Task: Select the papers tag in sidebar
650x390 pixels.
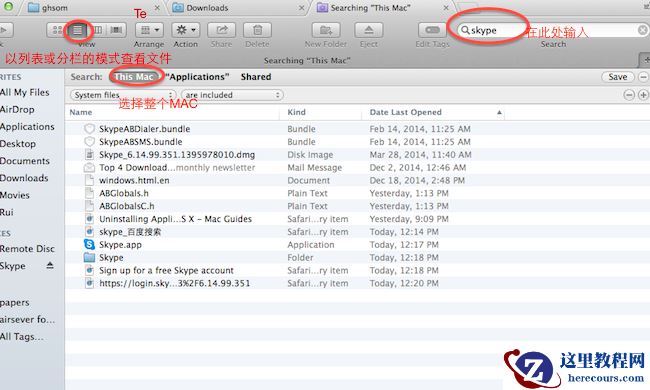Action: [x=15, y=303]
